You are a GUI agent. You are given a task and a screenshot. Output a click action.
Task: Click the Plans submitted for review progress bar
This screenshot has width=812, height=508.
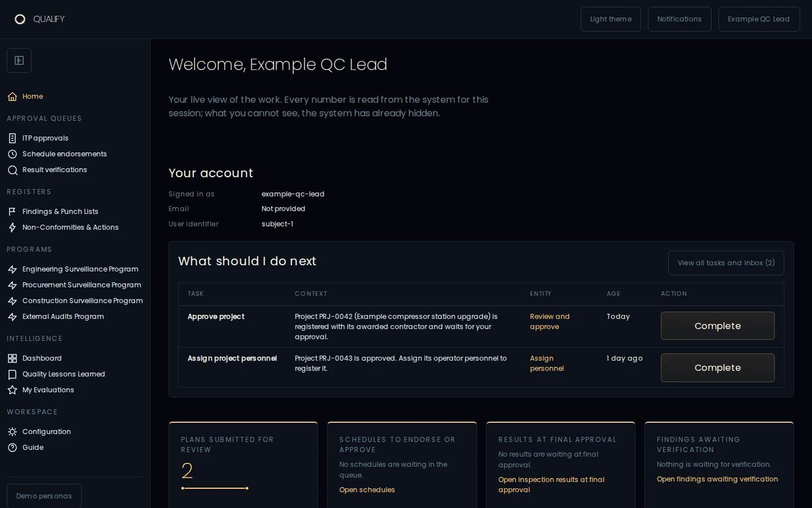[x=215, y=488]
